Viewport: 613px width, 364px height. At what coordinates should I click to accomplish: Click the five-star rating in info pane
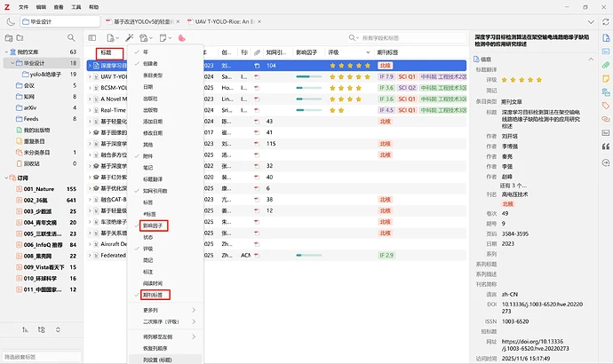point(521,80)
